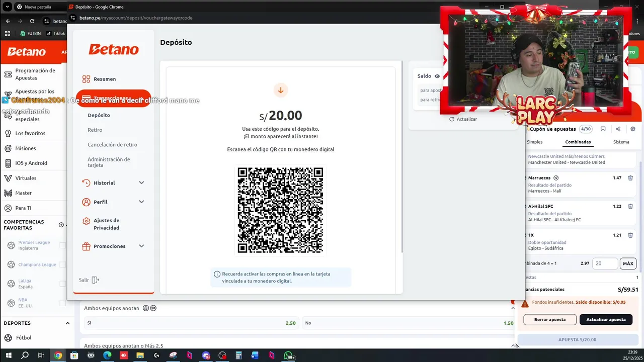The height and width of the screenshot is (362, 644).
Task: Go back in the browser
Action: [x=8, y=21]
